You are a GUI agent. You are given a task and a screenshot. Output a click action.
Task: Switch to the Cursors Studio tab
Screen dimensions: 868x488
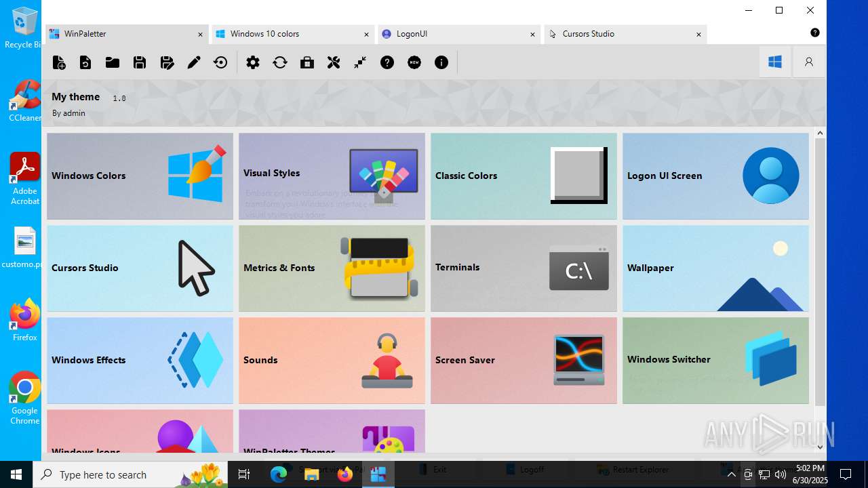point(625,34)
